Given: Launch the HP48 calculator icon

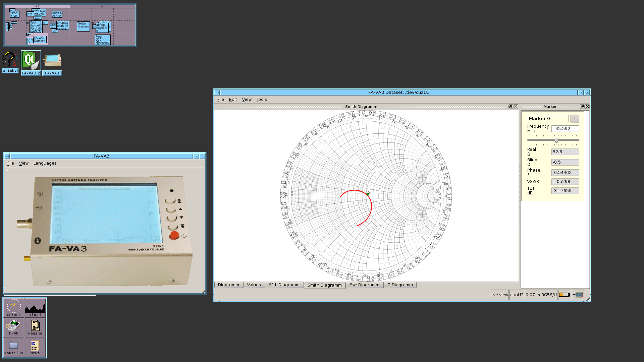Looking at the screenshot, I should tap(14, 327).
